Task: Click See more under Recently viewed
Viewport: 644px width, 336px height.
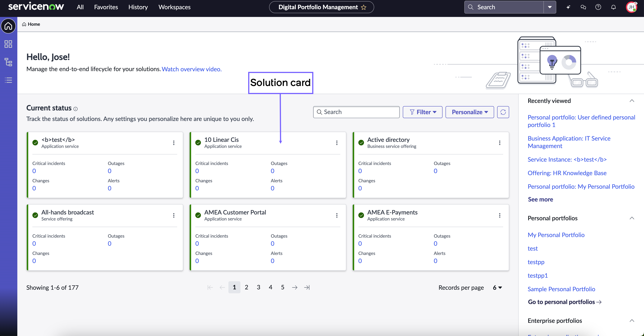Action: pyautogui.click(x=540, y=199)
